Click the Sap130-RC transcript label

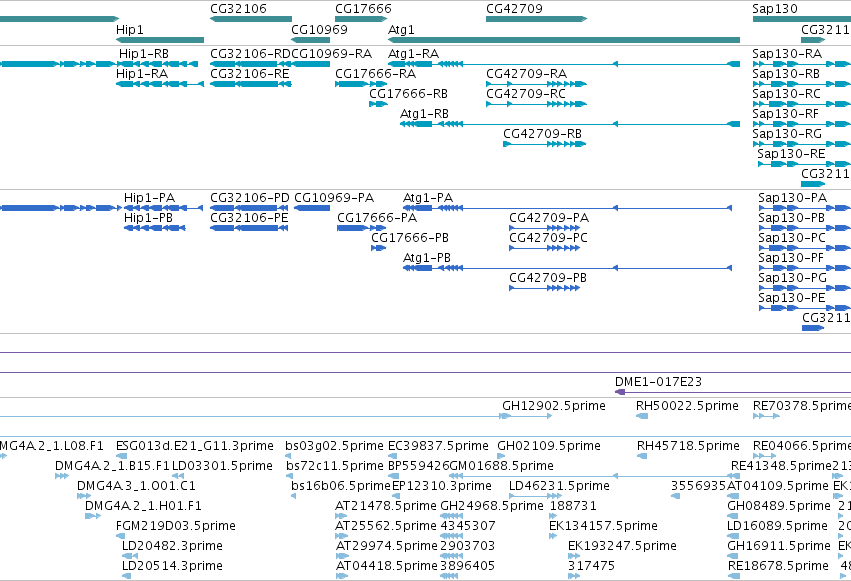(x=787, y=94)
